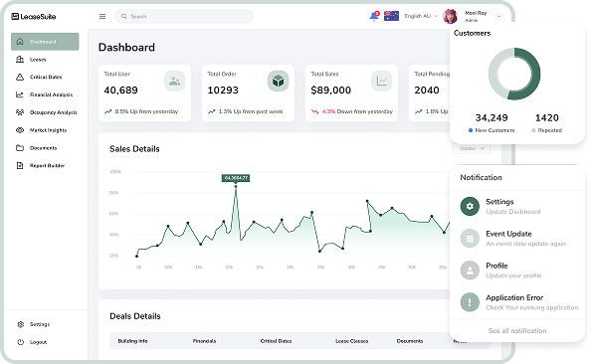Open Settings notification gear icon
The image size is (593, 364).
(470, 207)
